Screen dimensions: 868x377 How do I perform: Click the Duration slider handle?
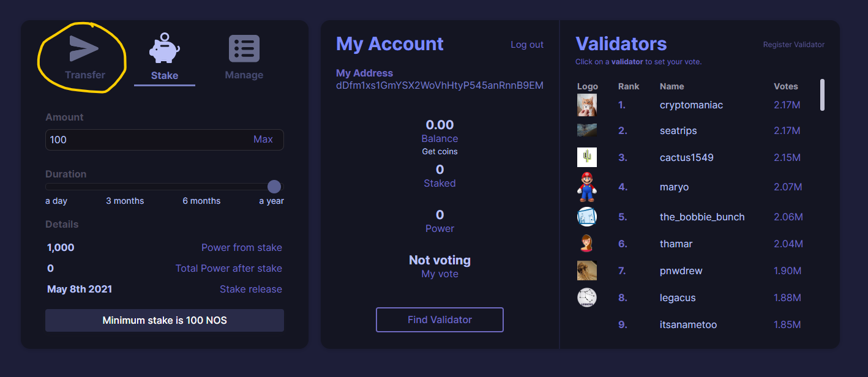(274, 186)
